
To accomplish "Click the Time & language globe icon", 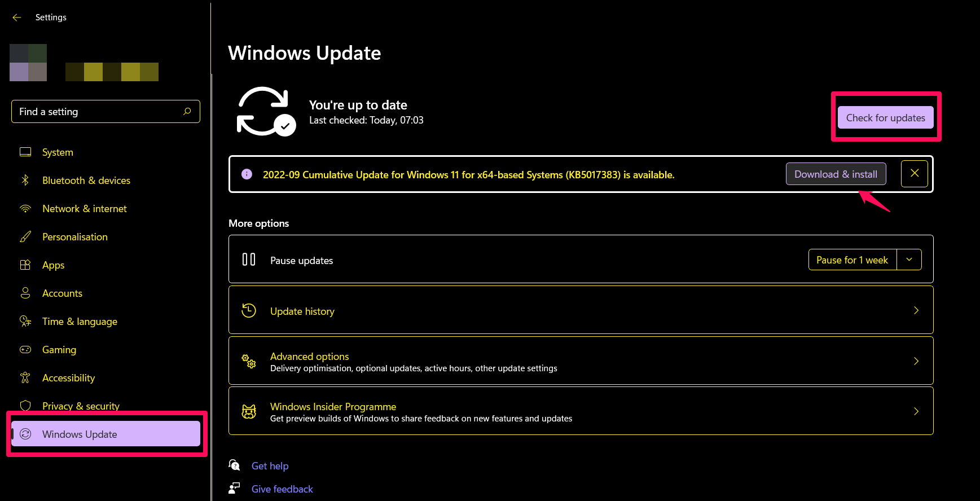I will tap(25, 321).
